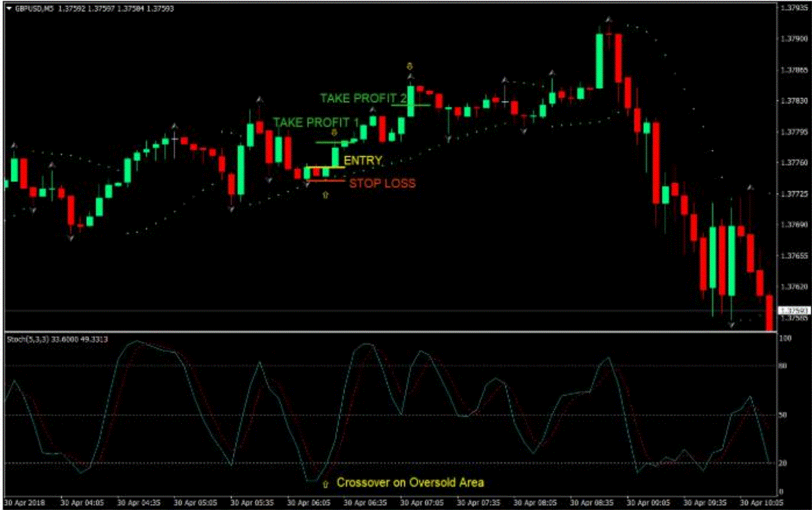
Task: Click the current price tag 1.37593
Action: point(795,310)
